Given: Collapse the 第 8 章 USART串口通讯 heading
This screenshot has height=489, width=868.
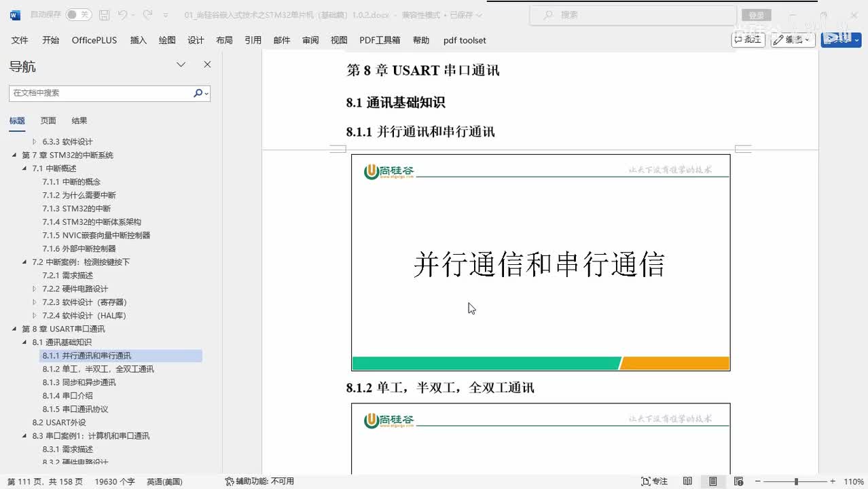Looking at the screenshot, I should click(x=14, y=329).
